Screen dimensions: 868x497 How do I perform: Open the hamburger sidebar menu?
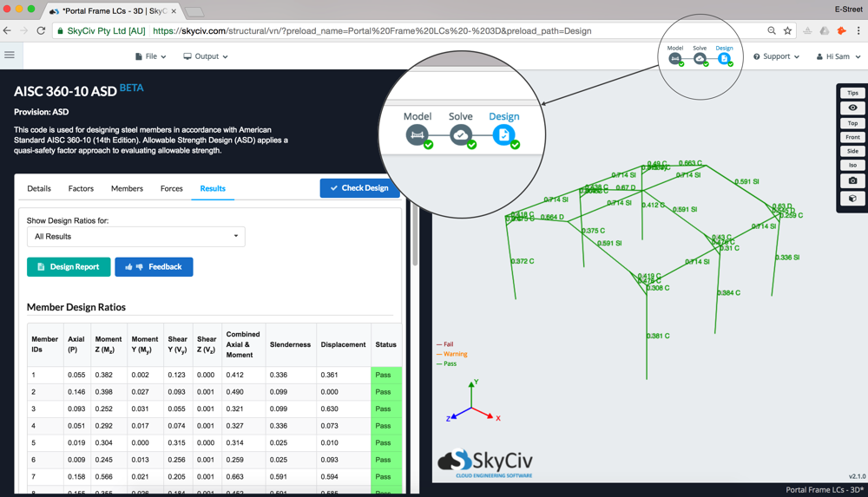click(10, 55)
